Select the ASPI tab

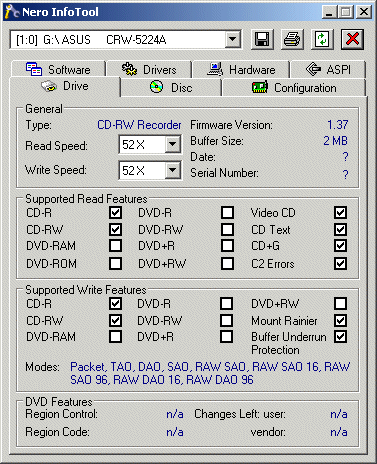pos(328,69)
